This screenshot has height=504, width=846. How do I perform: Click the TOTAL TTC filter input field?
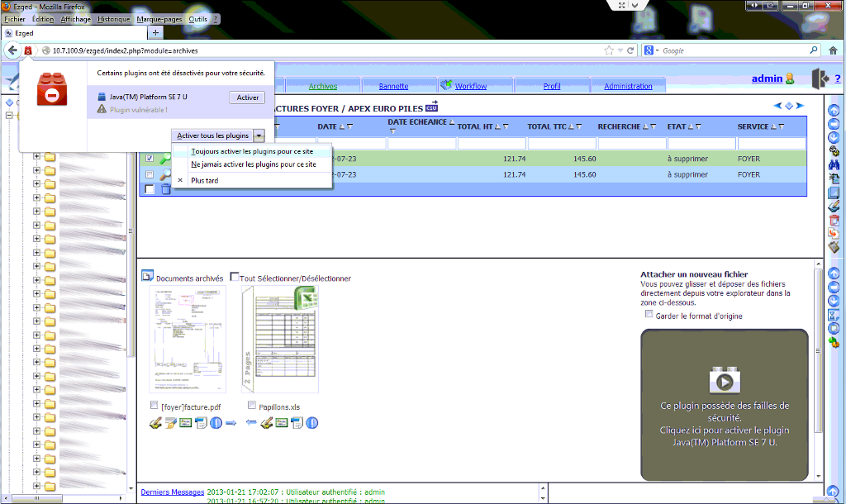tap(562, 143)
